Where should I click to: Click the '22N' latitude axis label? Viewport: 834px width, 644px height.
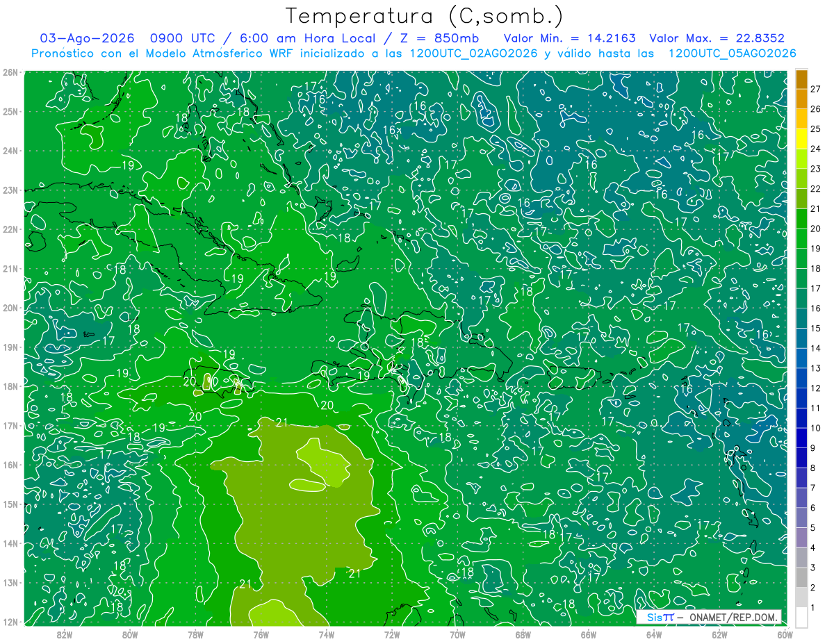point(10,229)
